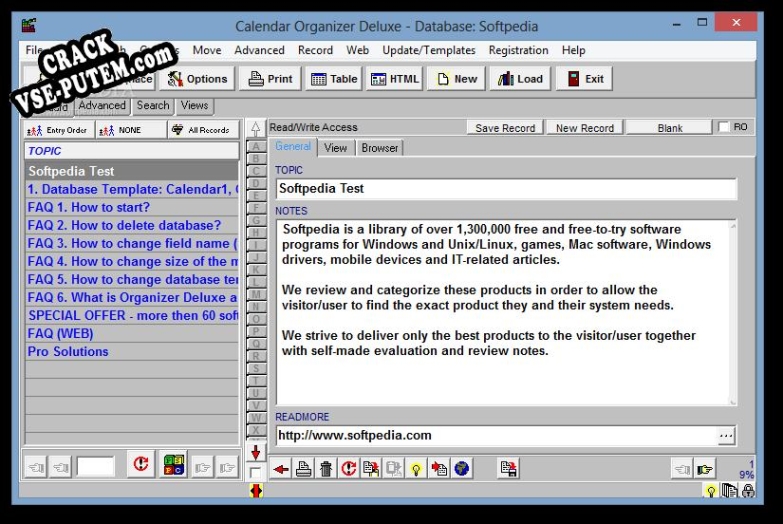Open the Move menu
This screenshot has height=524, width=783.
207,50
